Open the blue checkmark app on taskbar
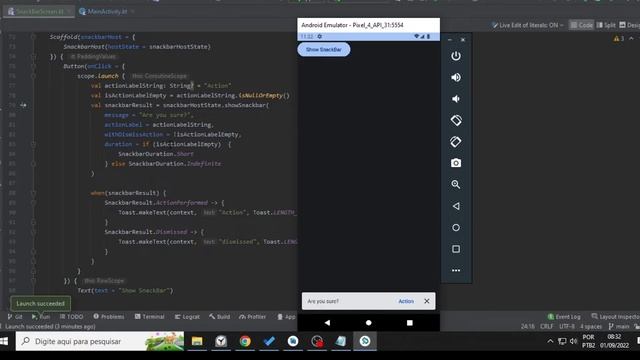This screenshot has height=360, width=640. [269, 341]
